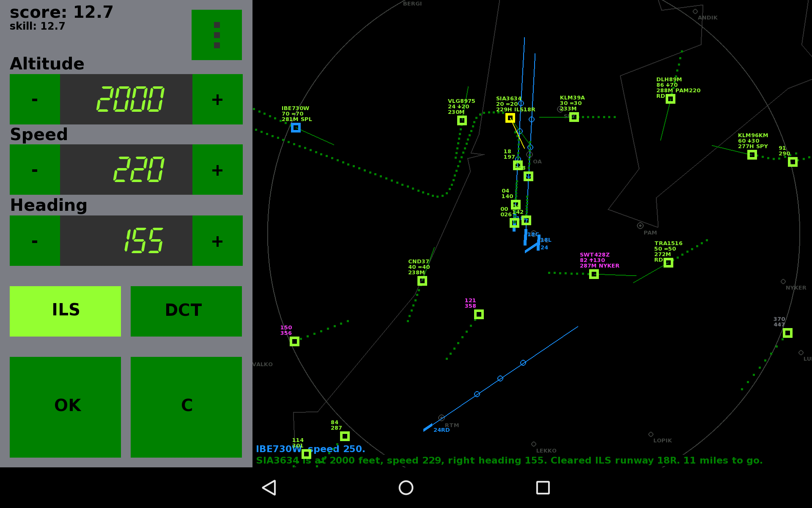This screenshot has width=812, height=508.
Task: Select the KLM96KM aircraft marker
Action: [x=752, y=155]
